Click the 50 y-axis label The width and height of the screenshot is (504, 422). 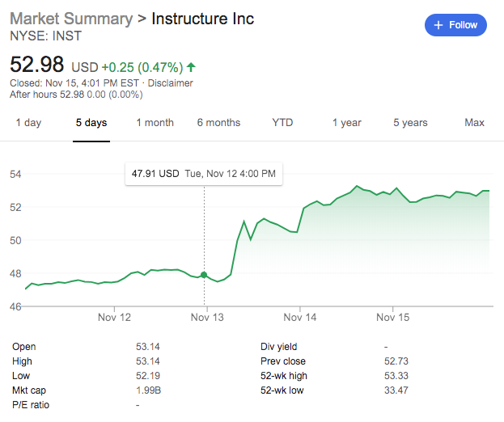[15, 241]
